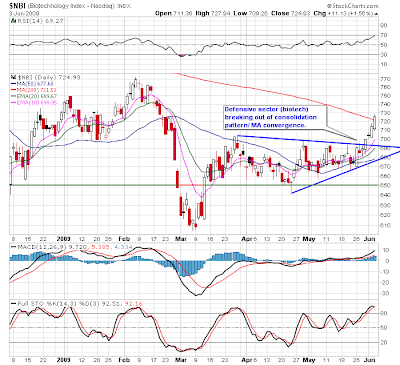The height and width of the screenshot is (365, 400).
Task: Click the Open 711.36 value
Action: [174, 13]
